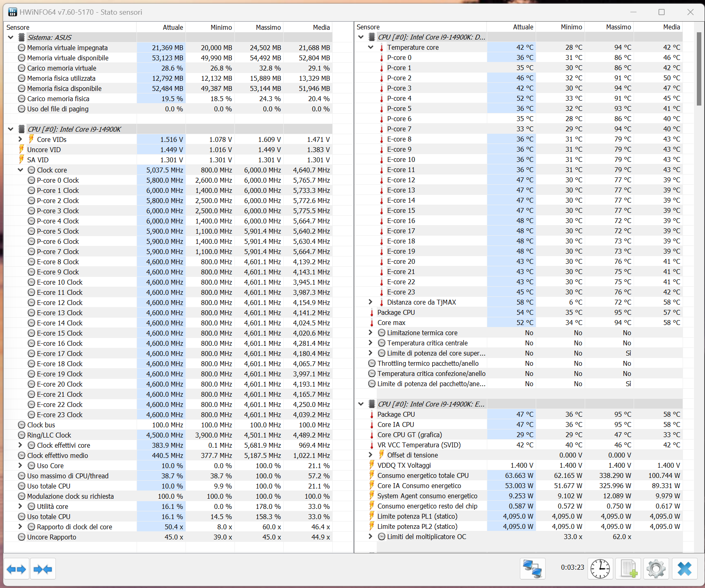
Task: Select the E-core 23 temperature row
Action: click(519, 292)
